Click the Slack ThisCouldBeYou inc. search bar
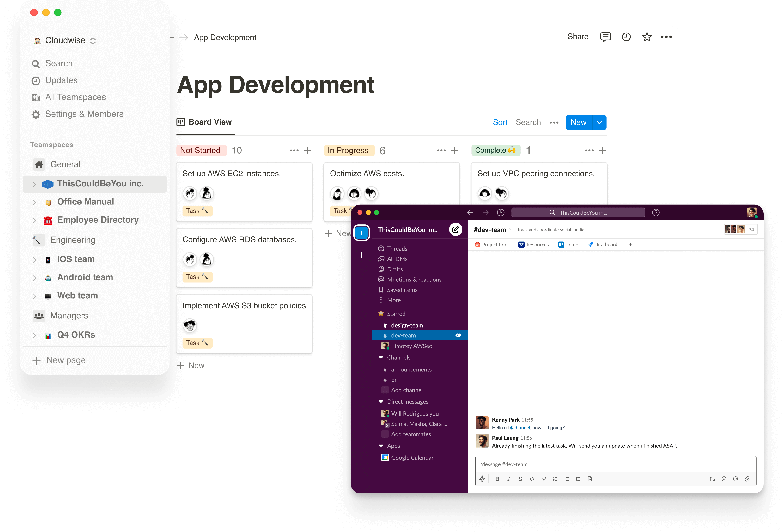 click(x=578, y=212)
